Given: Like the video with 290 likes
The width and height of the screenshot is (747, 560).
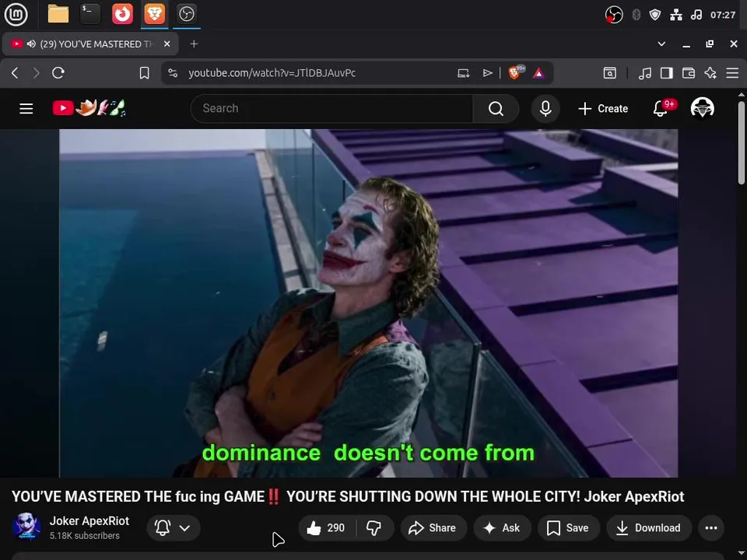Looking at the screenshot, I should [x=326, y=527].
